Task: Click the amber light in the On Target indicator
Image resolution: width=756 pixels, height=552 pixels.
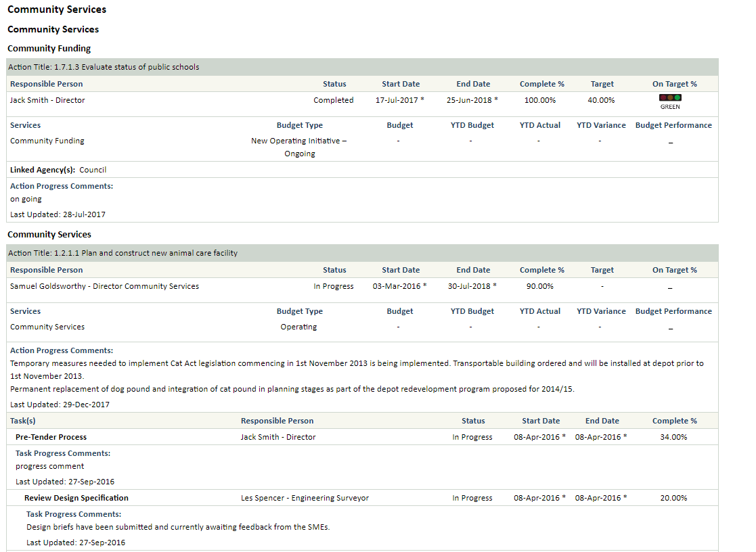Action: [670, 97]
